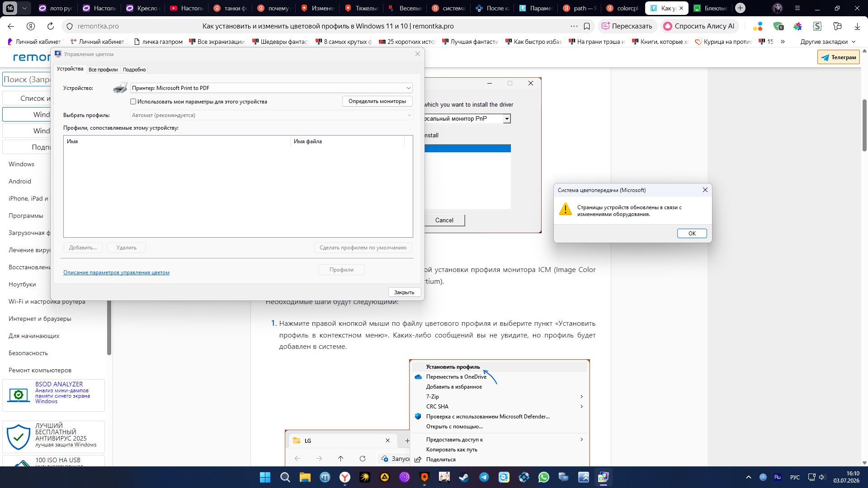Open WhatsApp from the taskbar
The image size is (868, 488).
[x=544, y=477]
